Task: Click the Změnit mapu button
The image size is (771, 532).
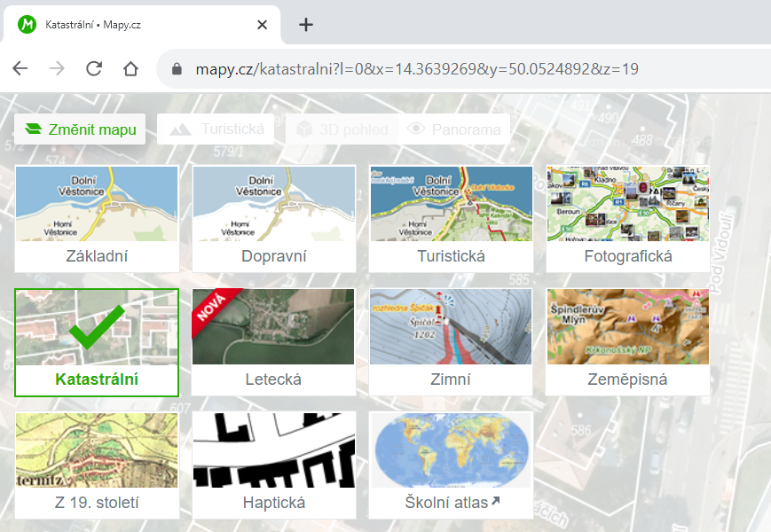Action: [x=80, y=129]
